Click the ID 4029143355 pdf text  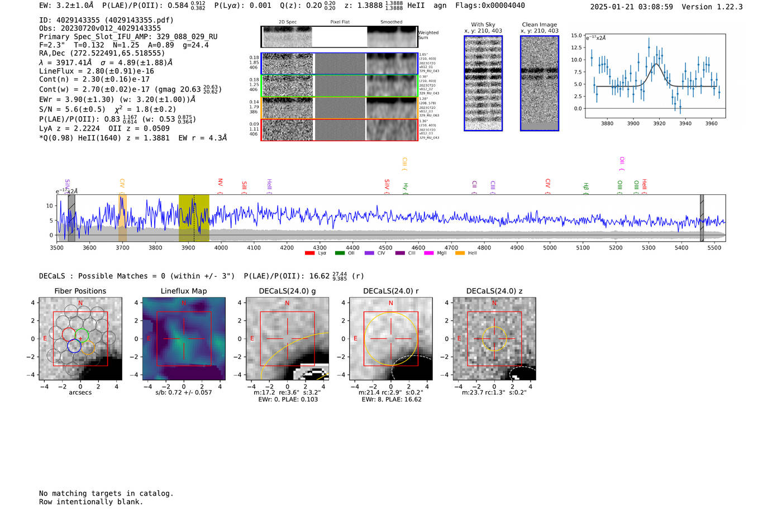pyautogui.click(x=106, y=20)
